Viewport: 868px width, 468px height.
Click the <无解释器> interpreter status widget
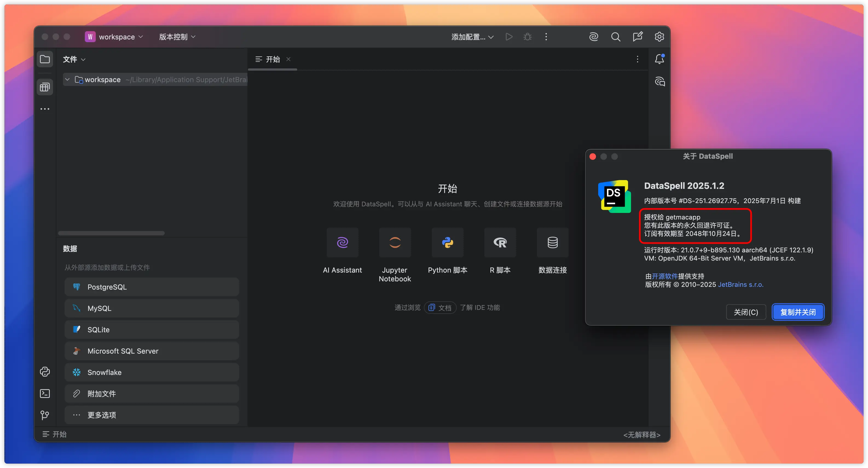(x=642, y=435)
